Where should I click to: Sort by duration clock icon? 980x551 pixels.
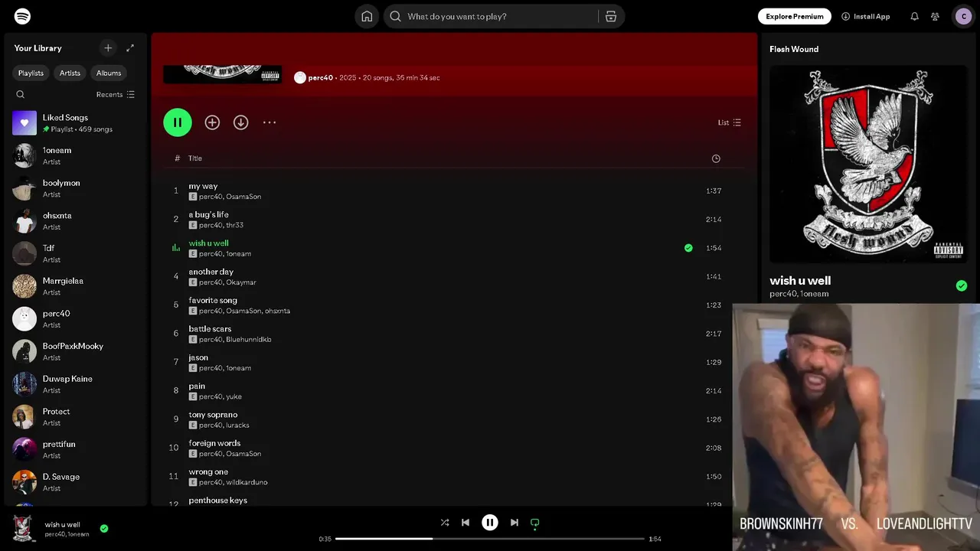716,158
